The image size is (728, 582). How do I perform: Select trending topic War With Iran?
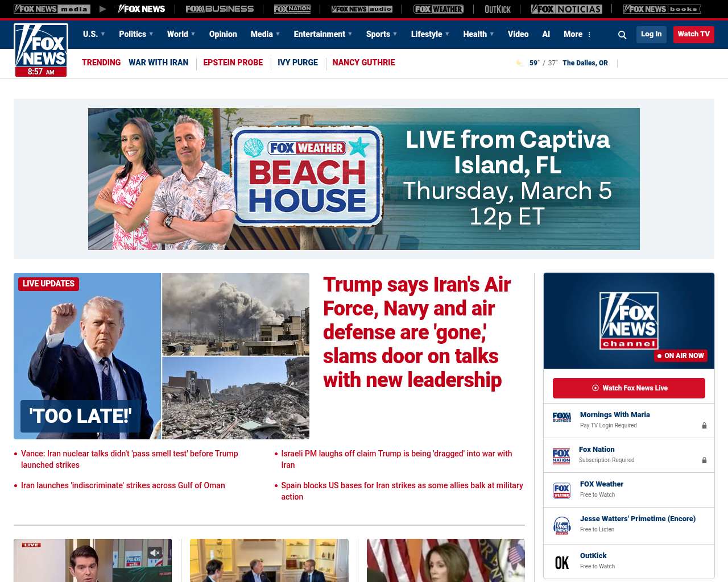(x=158, y=63)
